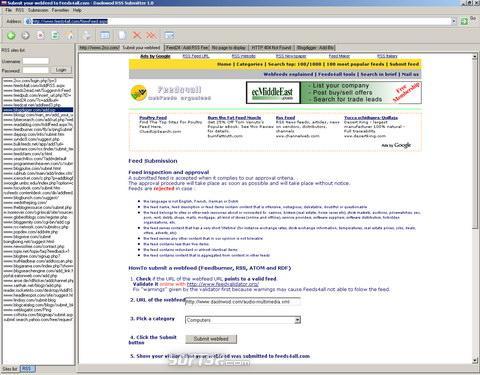Click the Poultry Feed ad link
The height and width of the screenshot is (375, 480).
(153, 118)
